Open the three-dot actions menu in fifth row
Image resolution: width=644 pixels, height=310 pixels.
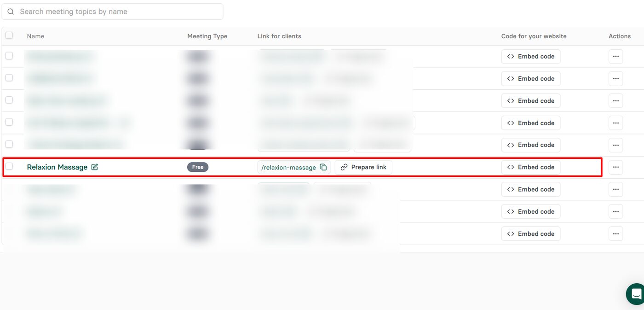point(615,145)
